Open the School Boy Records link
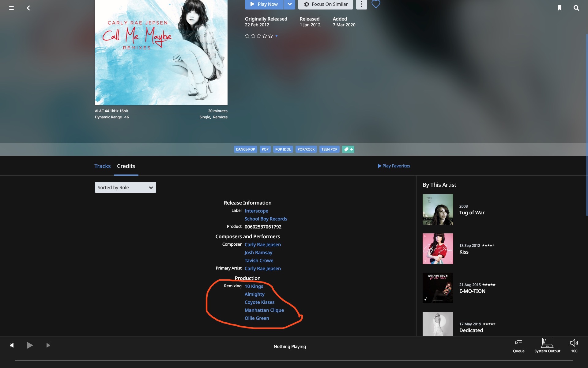This screenshot has height=368, width=588. click(x=266, y=219)
